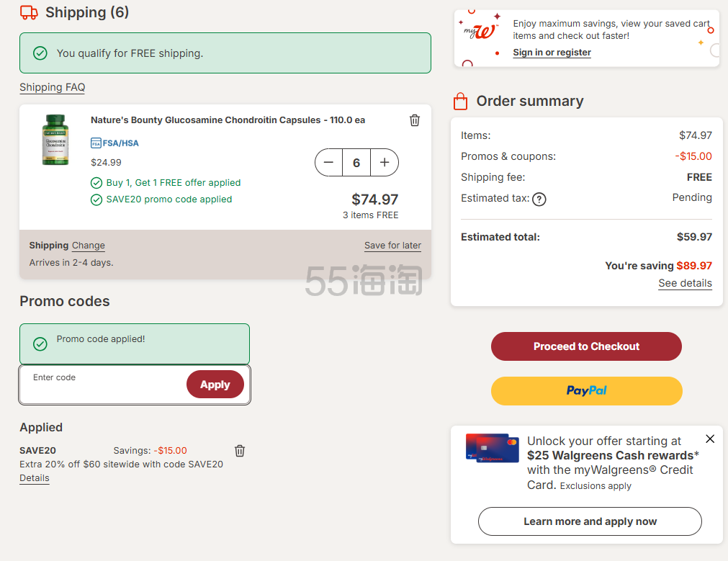Click the Estimated tax help question mark
The image size is (728, 561).
[x=539, y=199]
